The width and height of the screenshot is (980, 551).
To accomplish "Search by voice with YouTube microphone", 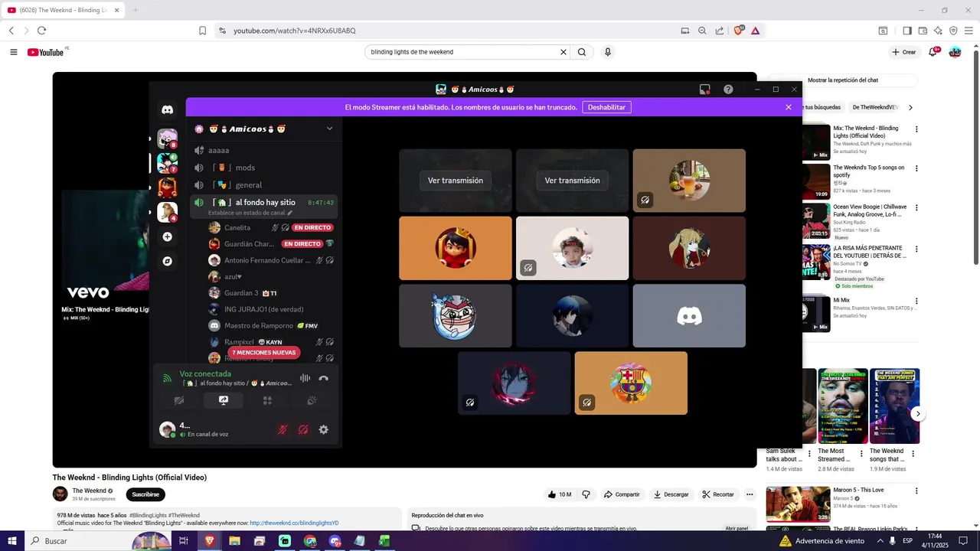I will [608, 52].
